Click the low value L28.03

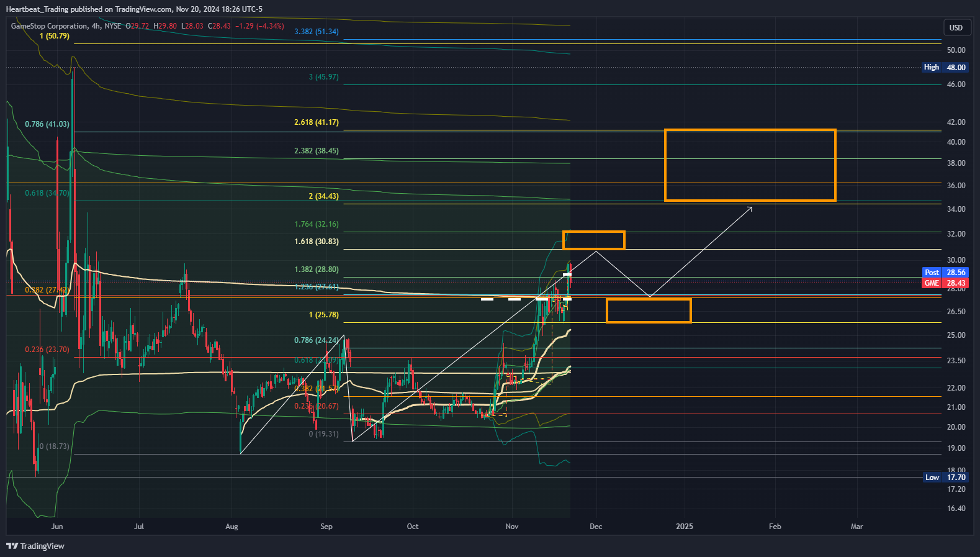[x=192, y=26]
